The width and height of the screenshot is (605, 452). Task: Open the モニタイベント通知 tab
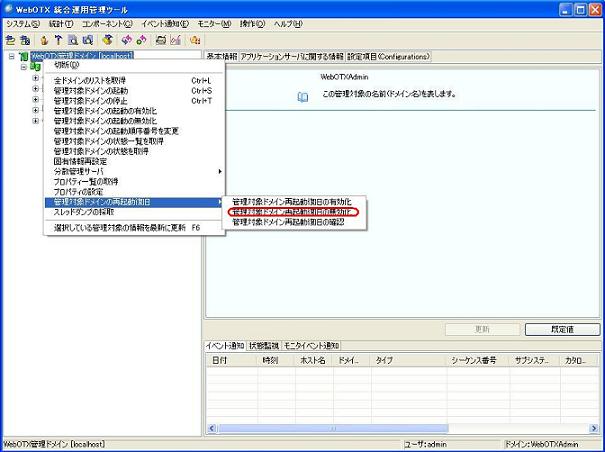click(x=313, y=345)
